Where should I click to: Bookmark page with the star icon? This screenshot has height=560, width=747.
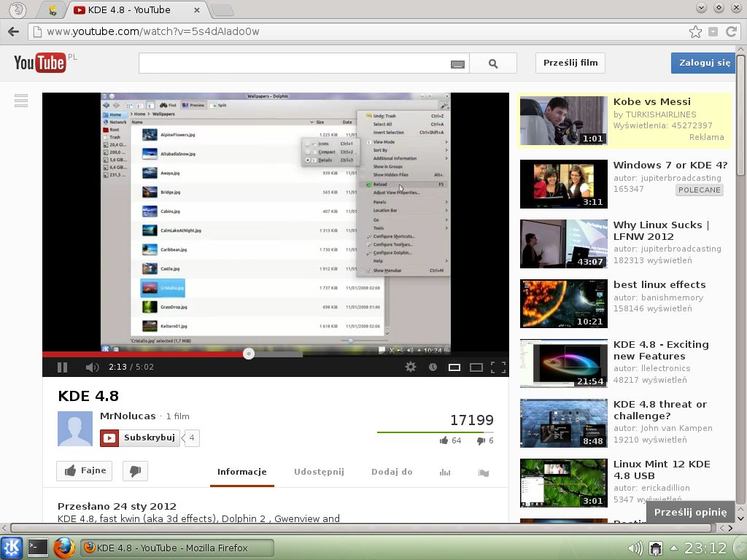point(695,32)
